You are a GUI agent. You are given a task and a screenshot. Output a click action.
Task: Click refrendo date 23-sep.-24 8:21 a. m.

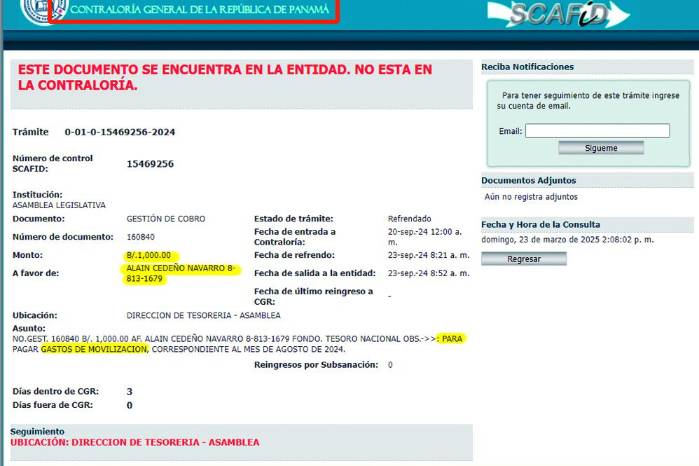(428, 255)
